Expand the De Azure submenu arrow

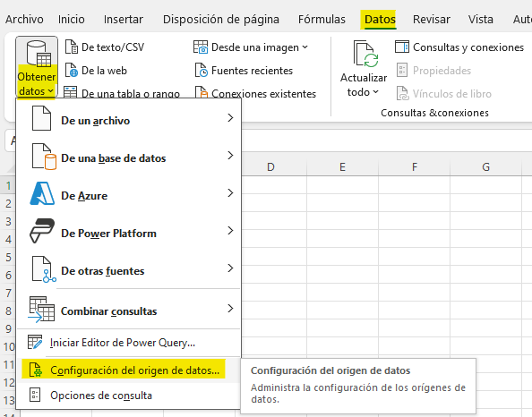point(230,193)
